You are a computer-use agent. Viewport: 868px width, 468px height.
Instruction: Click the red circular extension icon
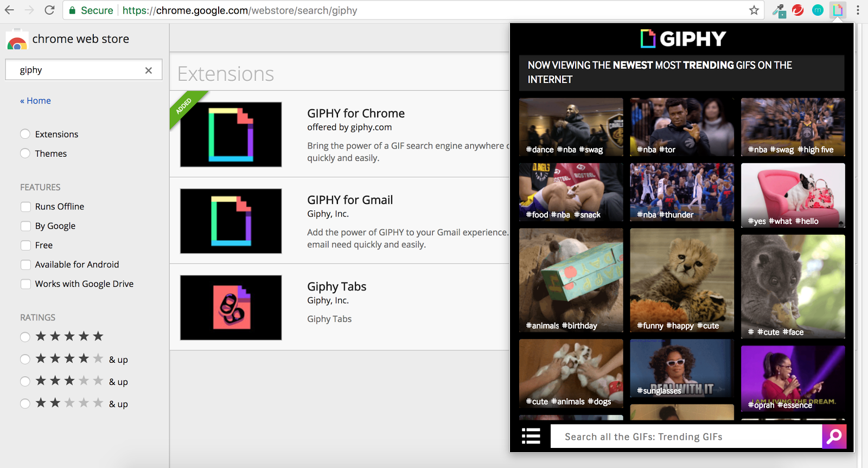[x=798, y=10]
